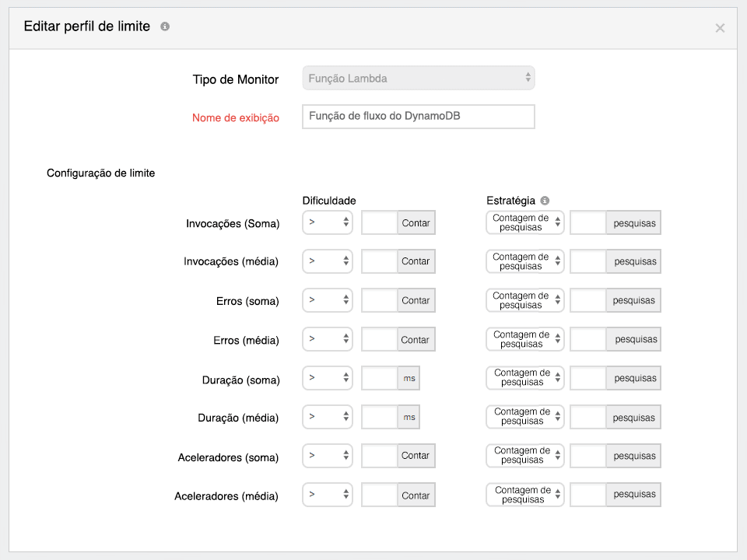Open the Tipo de Monitor dropdown showing Função Lambda
Image resolution: width=747 pixels, height=560 pixels.
click(418, 78)
